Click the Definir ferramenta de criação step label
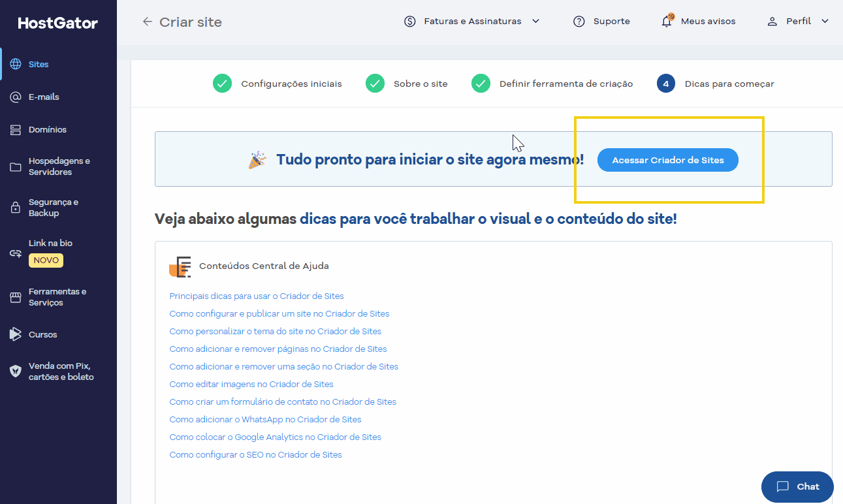Image resolution: width=843 pixels, height=504 pixels. pos(566,84)
